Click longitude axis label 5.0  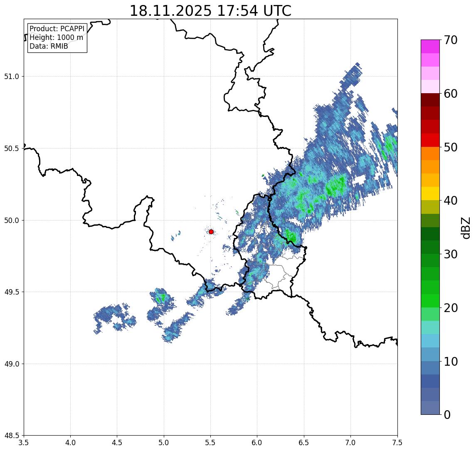(x=164, y=443)
